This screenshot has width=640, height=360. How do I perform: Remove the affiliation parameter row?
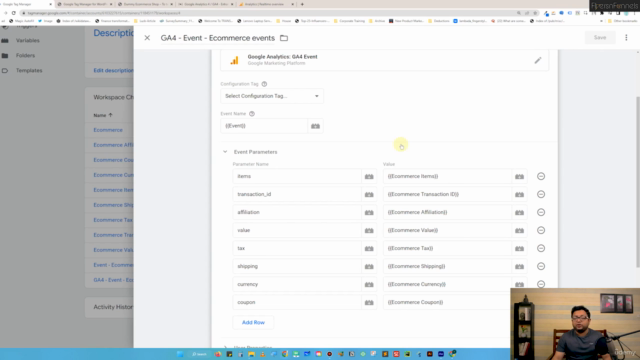click(541, 212)
